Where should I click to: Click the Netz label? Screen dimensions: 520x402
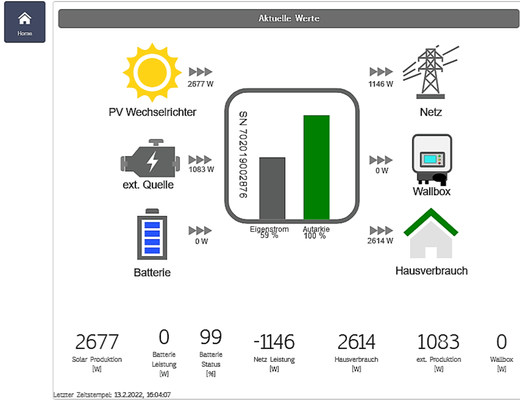click(431, 112)
